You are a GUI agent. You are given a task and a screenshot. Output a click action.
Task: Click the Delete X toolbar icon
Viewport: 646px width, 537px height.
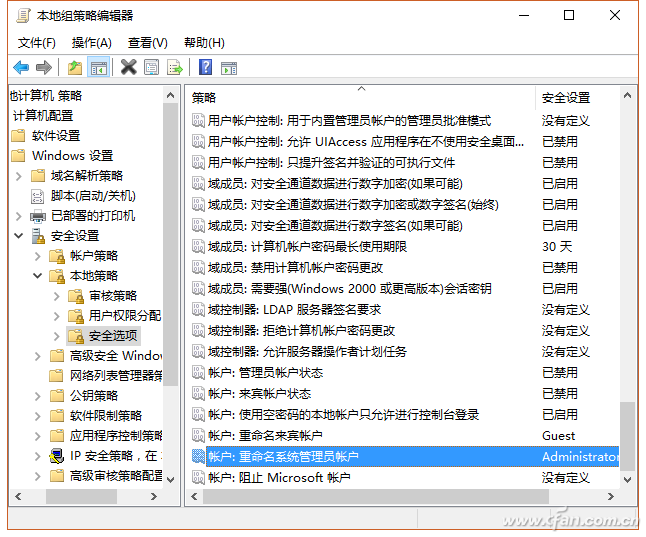coord(129,67)
